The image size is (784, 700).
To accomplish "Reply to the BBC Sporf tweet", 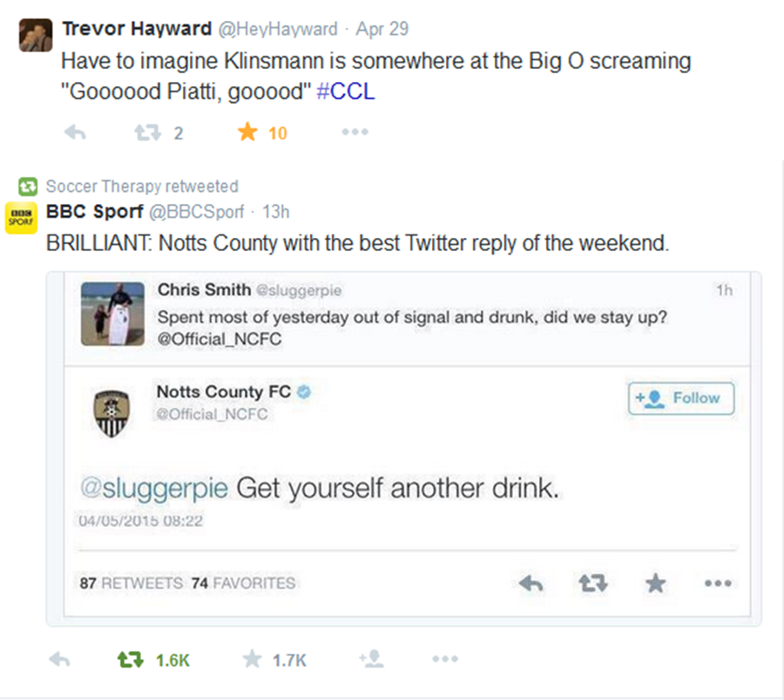I will coord(59,660).
